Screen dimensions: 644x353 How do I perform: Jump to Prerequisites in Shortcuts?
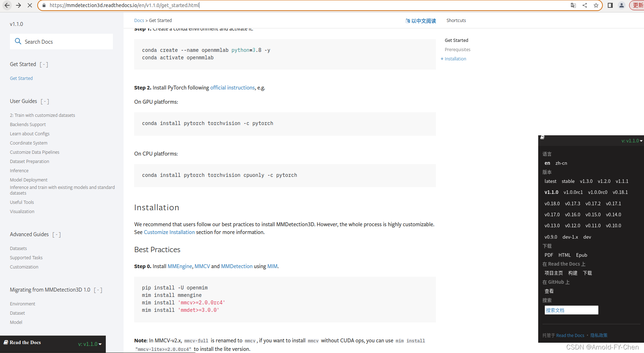click(458, 50)
